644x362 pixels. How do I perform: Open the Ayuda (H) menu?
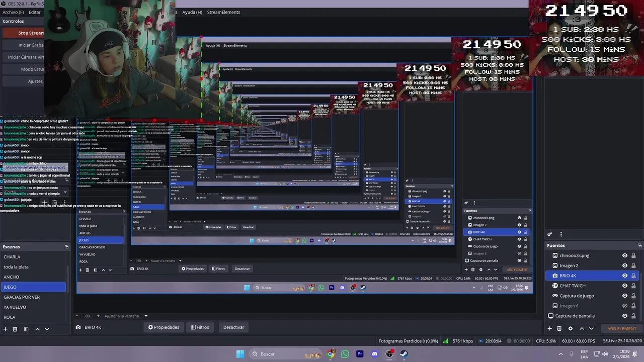[x=192, y=12]
